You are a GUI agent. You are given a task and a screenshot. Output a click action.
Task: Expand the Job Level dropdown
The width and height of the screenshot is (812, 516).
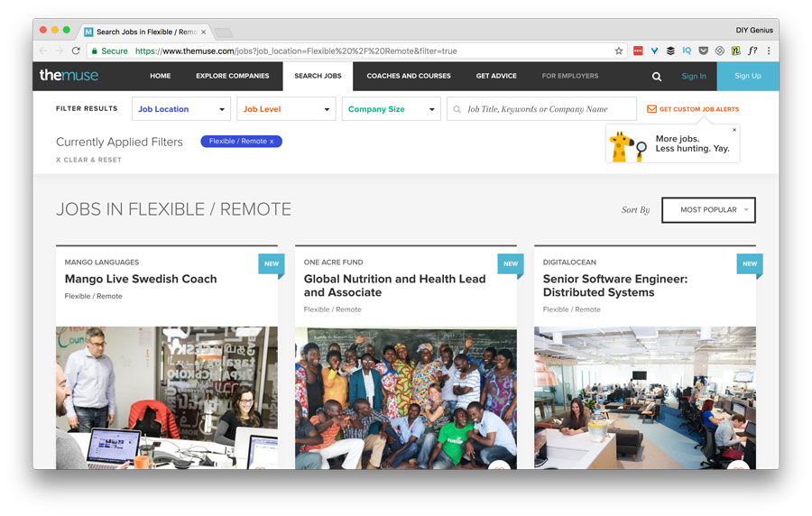point(286,109)
